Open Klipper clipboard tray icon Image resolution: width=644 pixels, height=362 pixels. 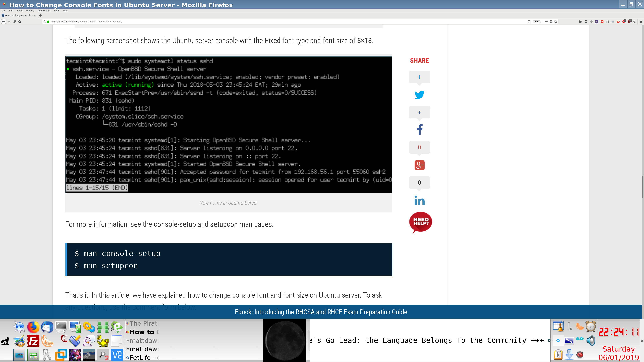tap(558, 355)
